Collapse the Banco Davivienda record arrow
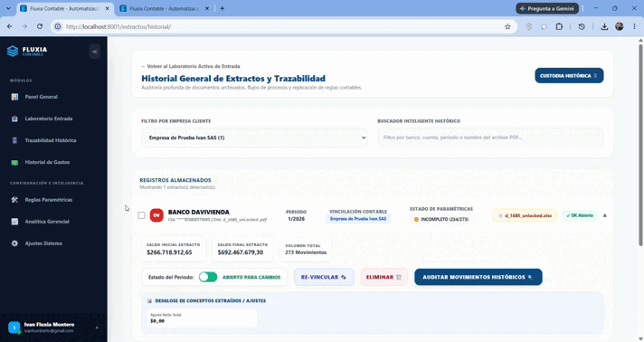 pyautogui.click(x=604, y=215)
